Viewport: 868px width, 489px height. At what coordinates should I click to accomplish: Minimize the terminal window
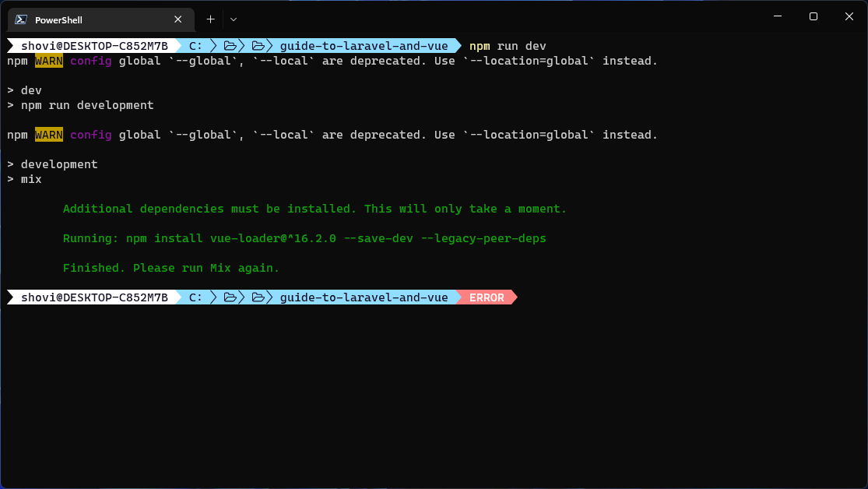[x=778, y=16]
